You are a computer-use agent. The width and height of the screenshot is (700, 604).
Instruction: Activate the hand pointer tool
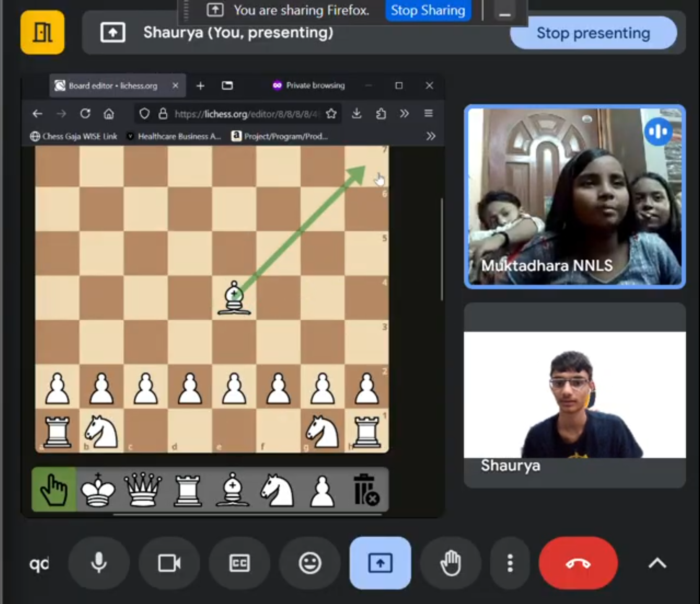point(54,490)
